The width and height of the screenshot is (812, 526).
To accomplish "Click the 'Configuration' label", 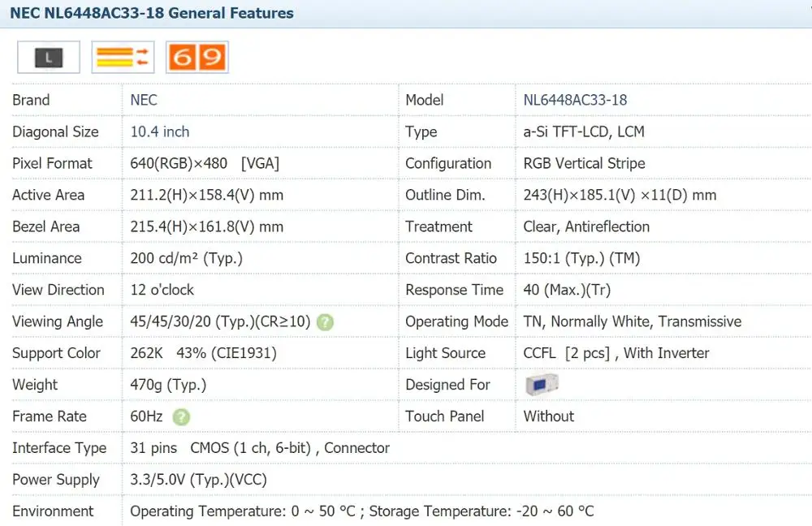I will [448, 164].
